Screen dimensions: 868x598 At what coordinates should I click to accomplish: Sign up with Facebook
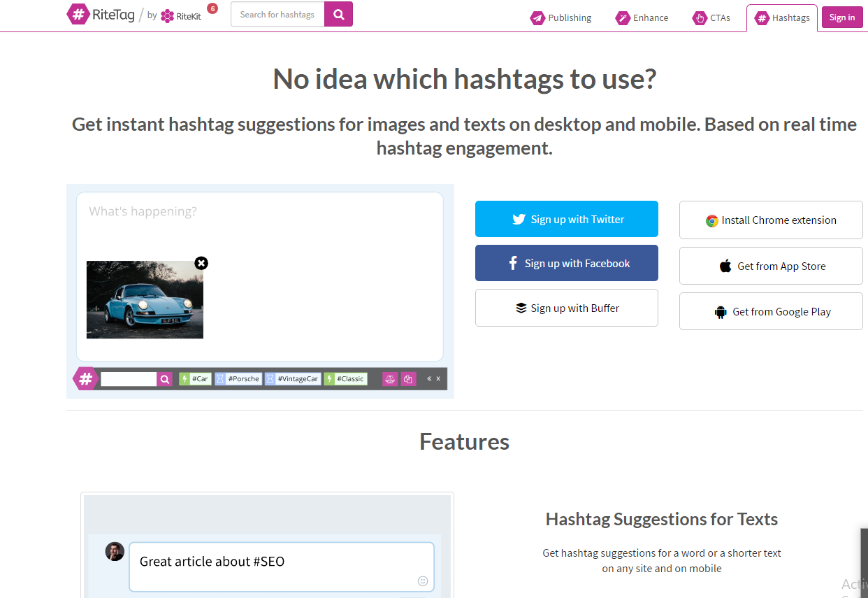567,263
